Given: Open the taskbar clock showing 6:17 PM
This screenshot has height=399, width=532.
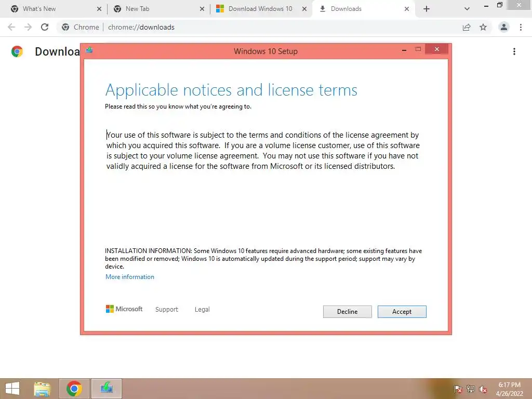Looking at the screenshot, I should tap(509, 389).
